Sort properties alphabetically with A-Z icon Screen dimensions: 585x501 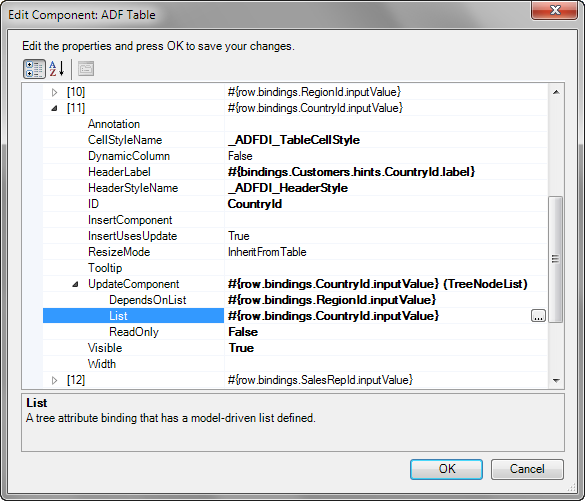click(x=57, y=69)
